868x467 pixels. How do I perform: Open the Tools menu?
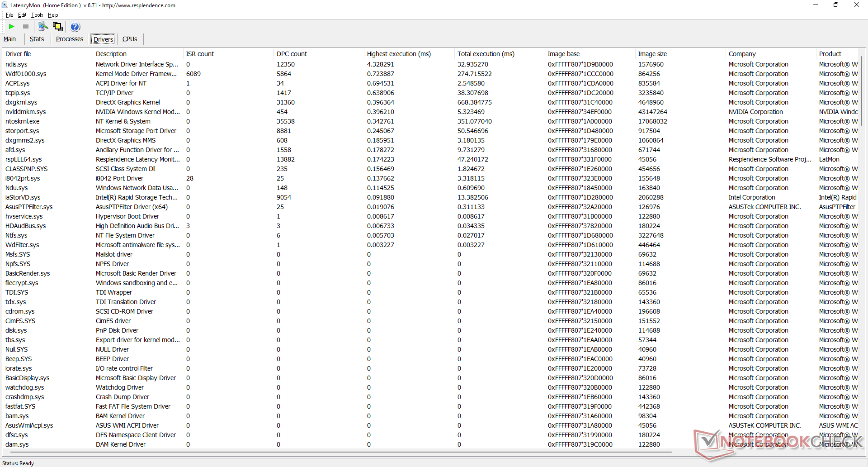[x=37, y=15]
